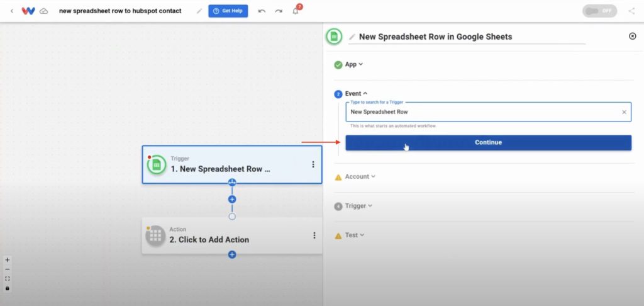Click the grid app icon on Action step
This screenshot has width=644, height=306.
[x=155, y=235]
